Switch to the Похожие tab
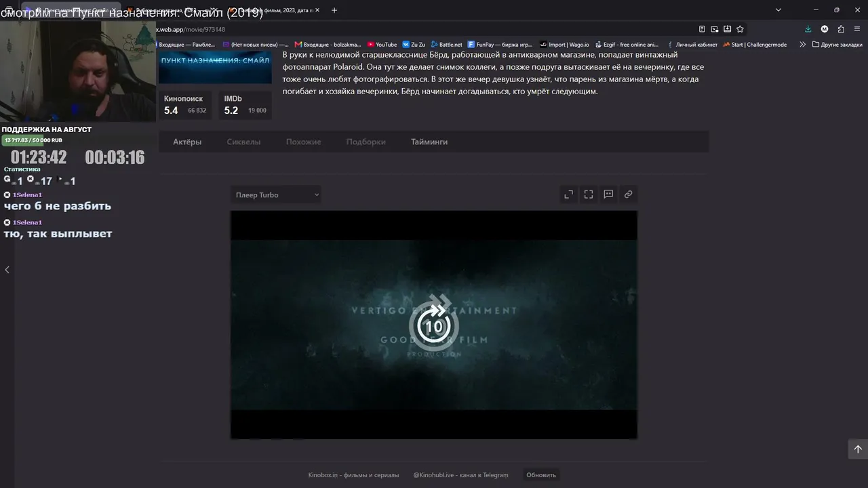The height and width of the screenshot is (488, 868). coord(304,142)
